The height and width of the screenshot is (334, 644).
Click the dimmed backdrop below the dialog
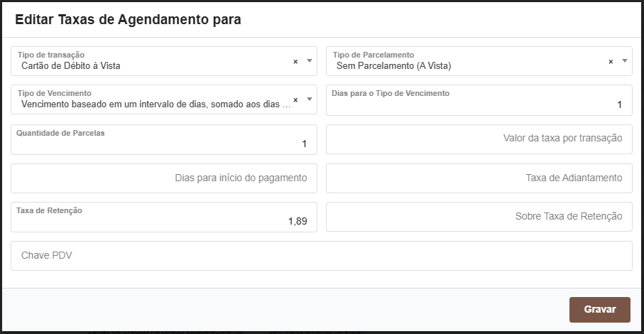(320, 329)
